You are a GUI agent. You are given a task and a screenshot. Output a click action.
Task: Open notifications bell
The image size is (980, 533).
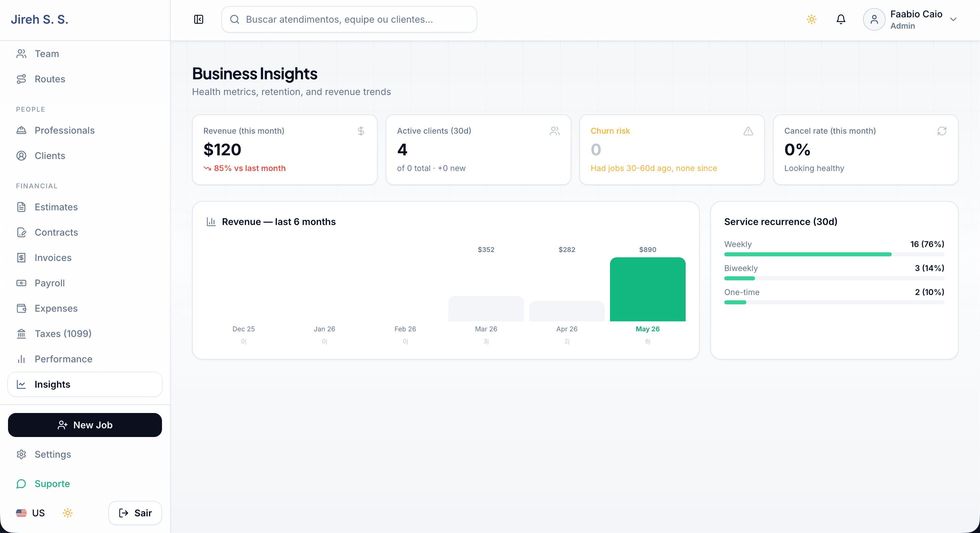pyautogui.click(x=841, y=19)
